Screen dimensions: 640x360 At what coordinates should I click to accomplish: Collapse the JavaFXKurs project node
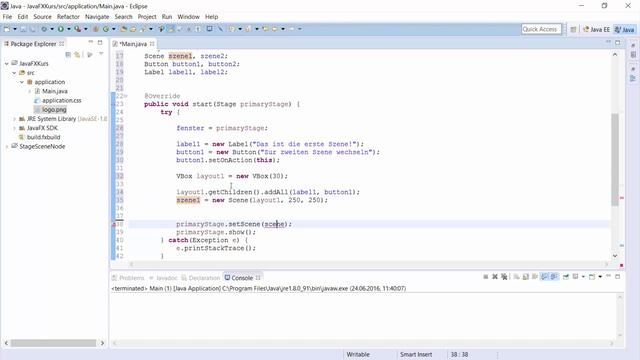pyautogui.click(x=7, y=64)
